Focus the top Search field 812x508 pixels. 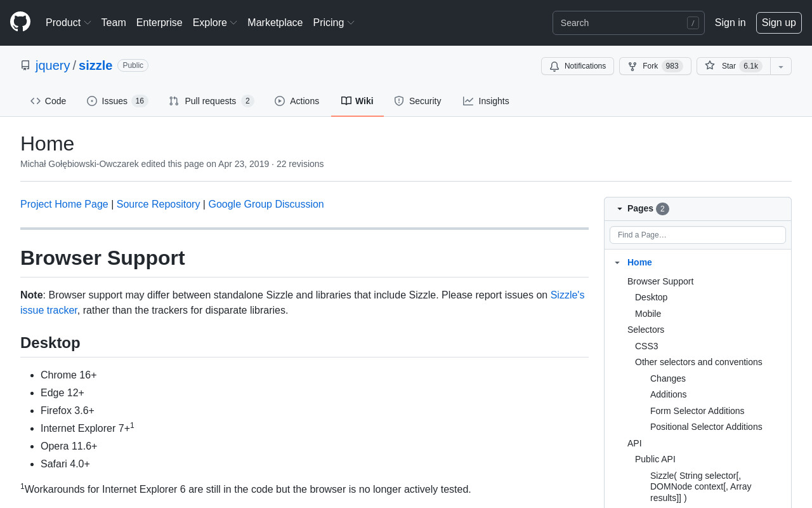pos(628,23)
